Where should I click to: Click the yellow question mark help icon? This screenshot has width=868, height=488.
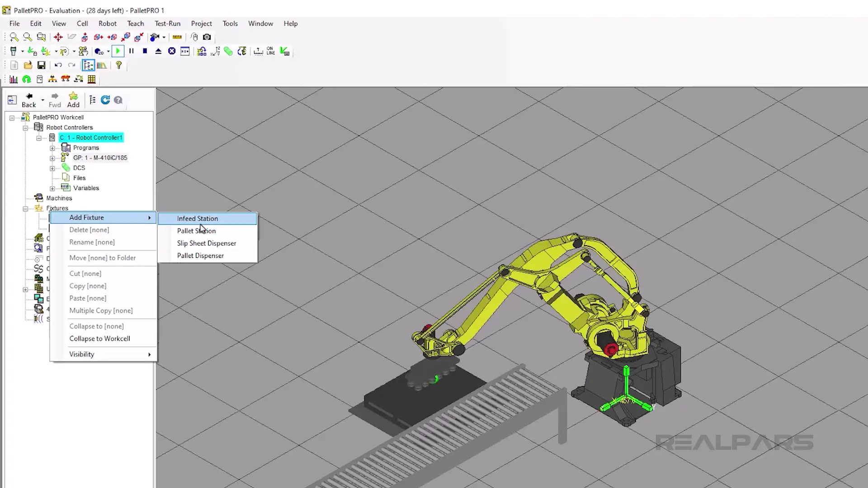118,66
